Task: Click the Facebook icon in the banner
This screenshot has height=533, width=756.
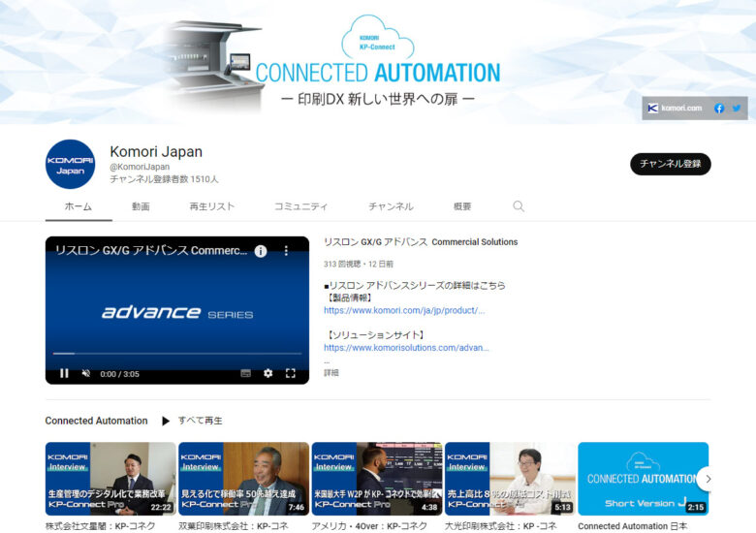Action: (719, 109)
